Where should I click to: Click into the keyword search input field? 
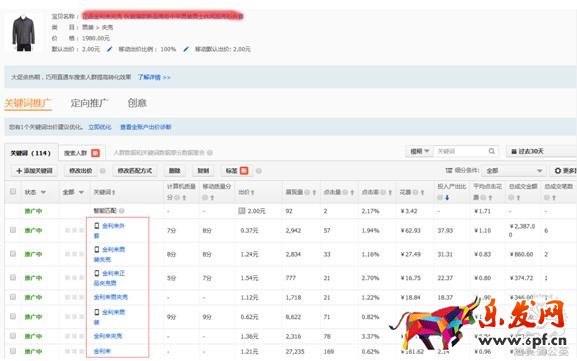tap(461, 151)
